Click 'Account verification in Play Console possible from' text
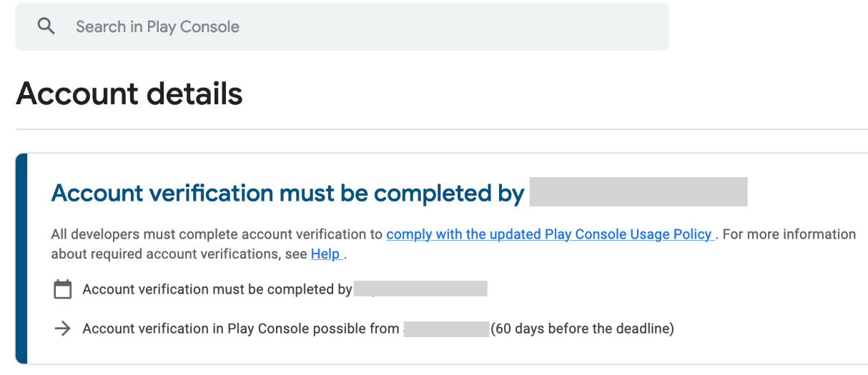This screenshot has width=868, height=375. [x=241, y=329]
